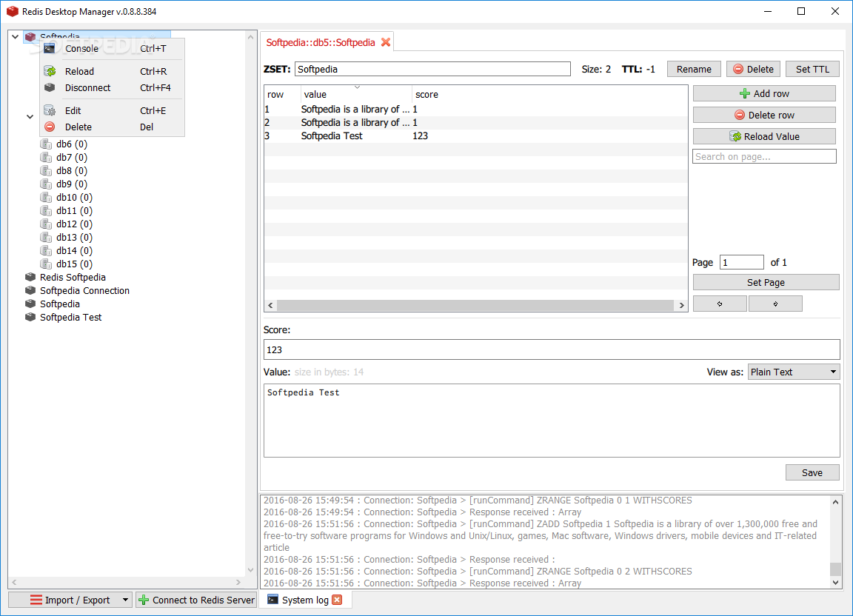
Task: Close the Softpedia::db5::Softpedia tab with red X
Action: (x=386, y=42)
